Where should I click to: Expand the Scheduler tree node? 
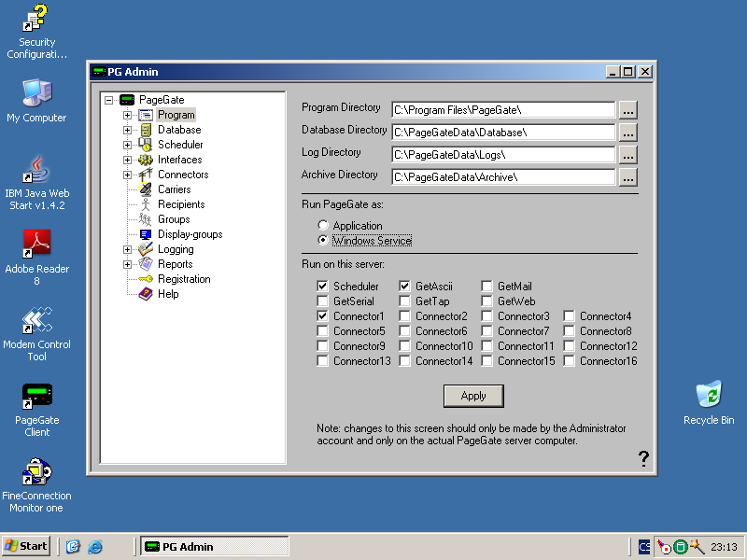(127, 145)
